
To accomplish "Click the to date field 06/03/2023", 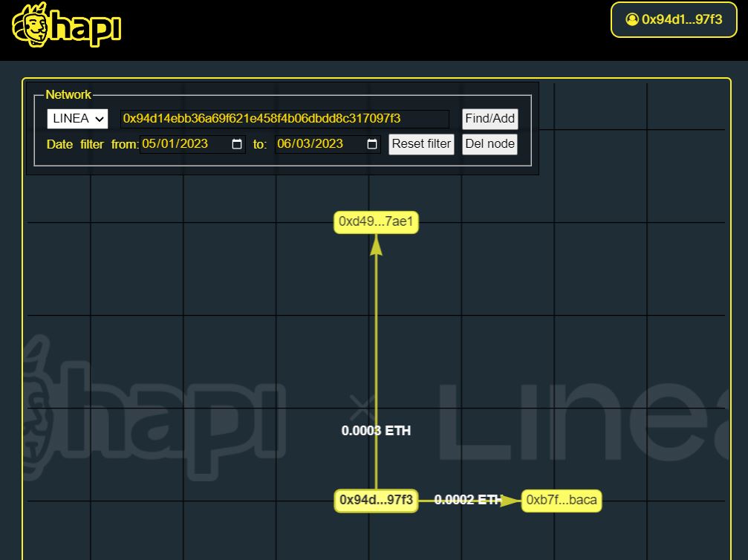I will 328,144.
